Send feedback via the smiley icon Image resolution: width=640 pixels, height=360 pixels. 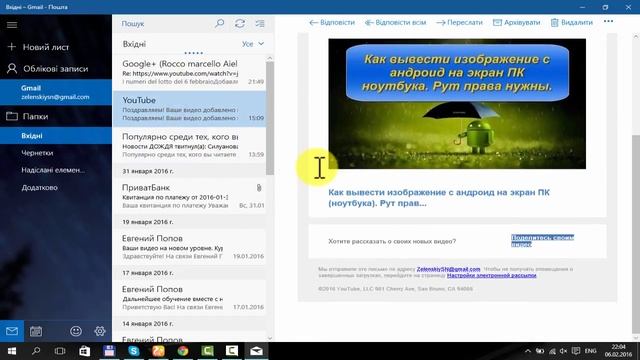tap(76, 331)
